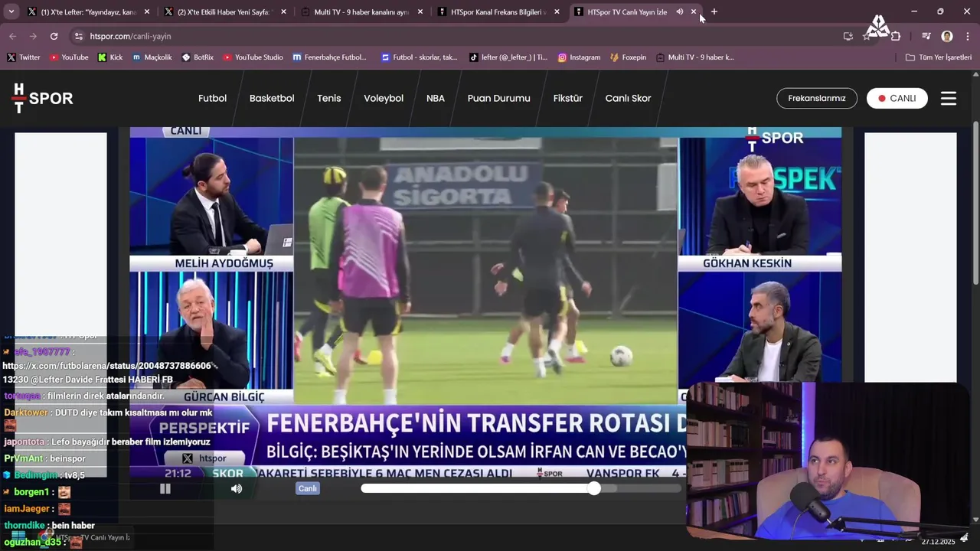Close the HTSpor TV Canlı Yayın tab
Viewport: 980px width, 551px height.
coord(694,11)
